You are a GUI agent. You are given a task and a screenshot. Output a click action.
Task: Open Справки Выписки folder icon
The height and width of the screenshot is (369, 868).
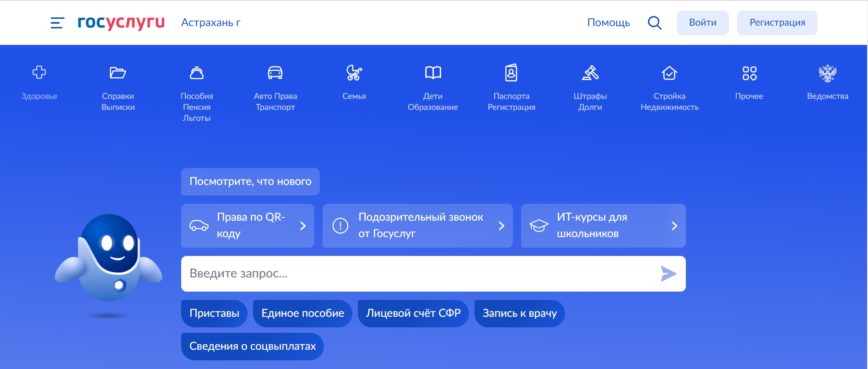118,72
